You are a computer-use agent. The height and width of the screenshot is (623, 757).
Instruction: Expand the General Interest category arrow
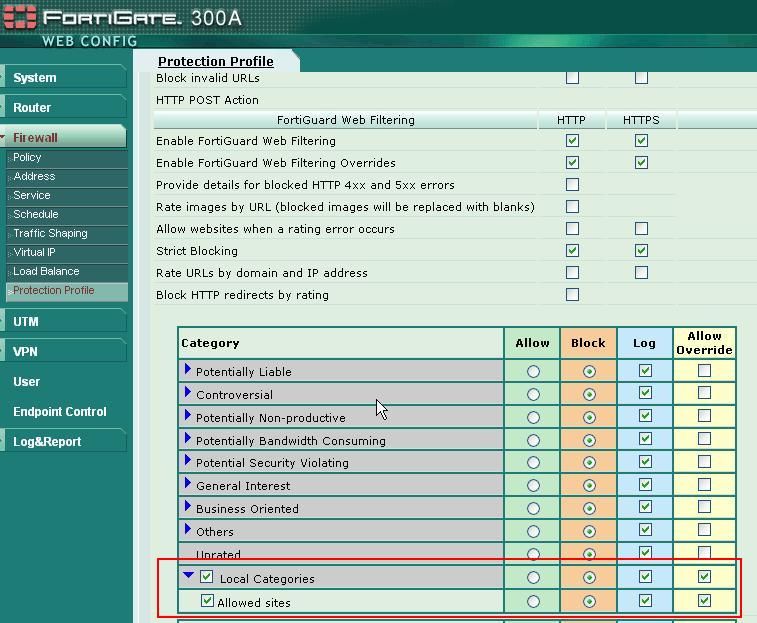click(187, 484)
